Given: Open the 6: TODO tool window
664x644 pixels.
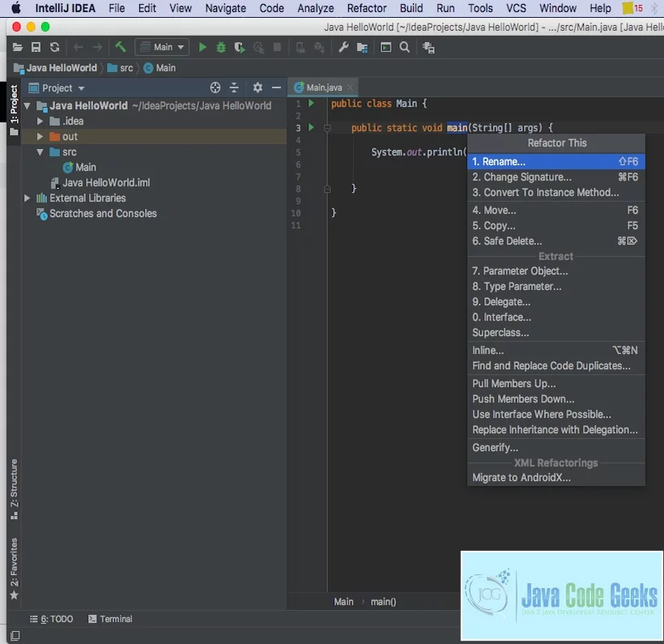Looking at the screenshot, I should click(51, 619).
